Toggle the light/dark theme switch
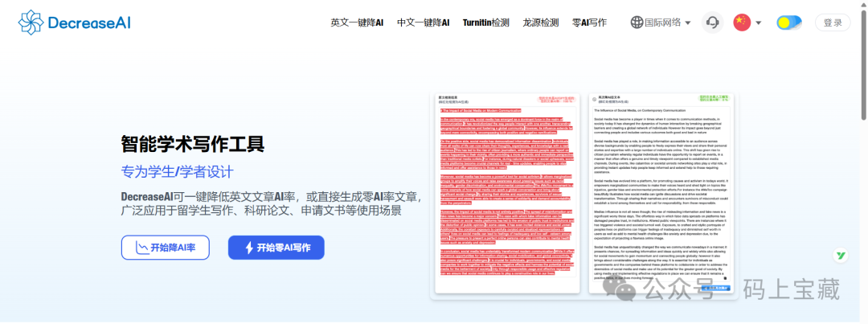 coord(789,23)
